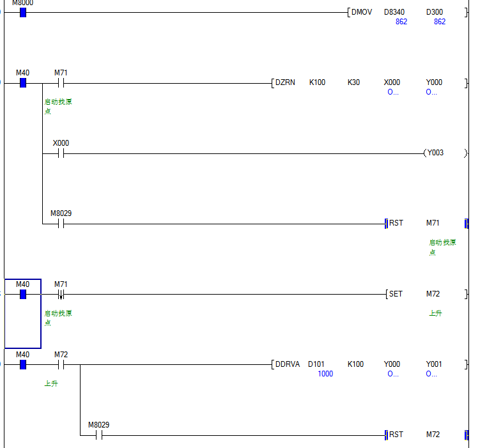Select the M72 contact before DDRVA
This screenshot has width=487, height=448.
coord(61,364)
